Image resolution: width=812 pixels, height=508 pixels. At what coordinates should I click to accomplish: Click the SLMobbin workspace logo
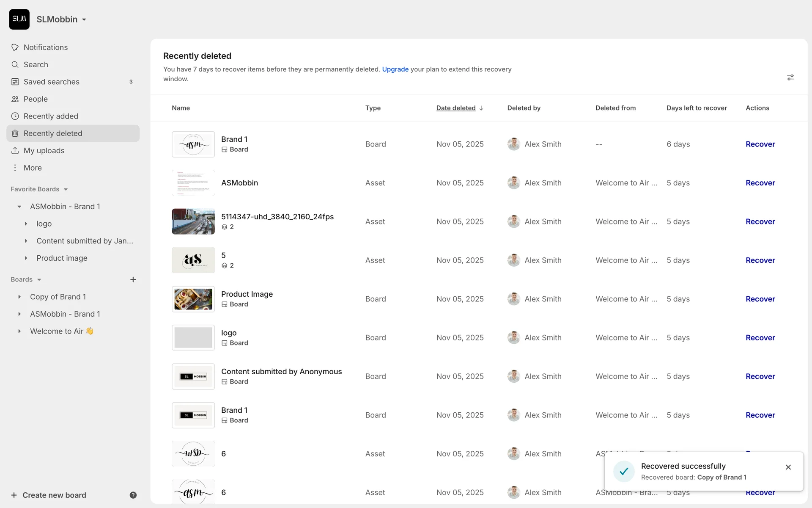click(x=19, y=19)
